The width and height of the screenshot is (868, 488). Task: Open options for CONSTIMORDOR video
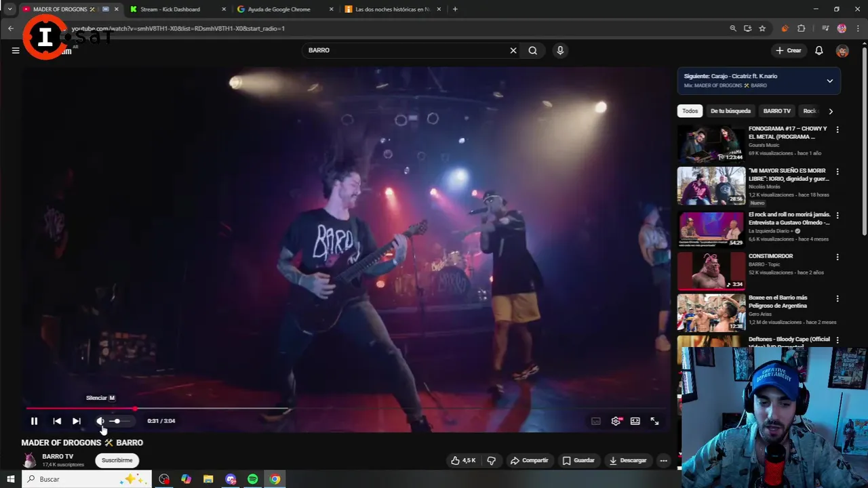(x=837, y=258)
